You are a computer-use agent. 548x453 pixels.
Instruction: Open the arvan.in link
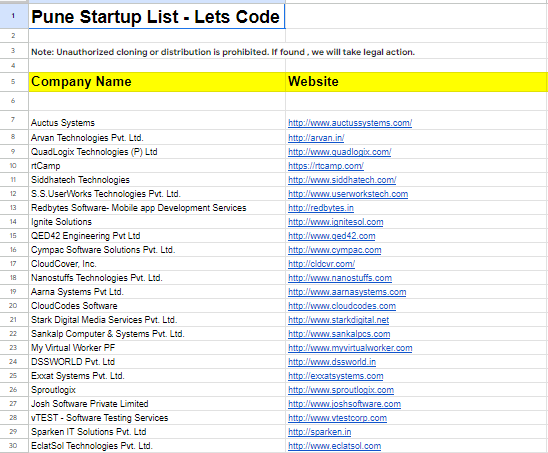[316, 138]
